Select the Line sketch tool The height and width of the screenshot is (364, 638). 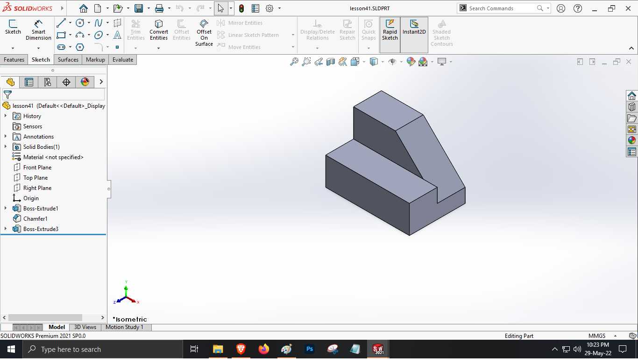click(x=61, y=23)
